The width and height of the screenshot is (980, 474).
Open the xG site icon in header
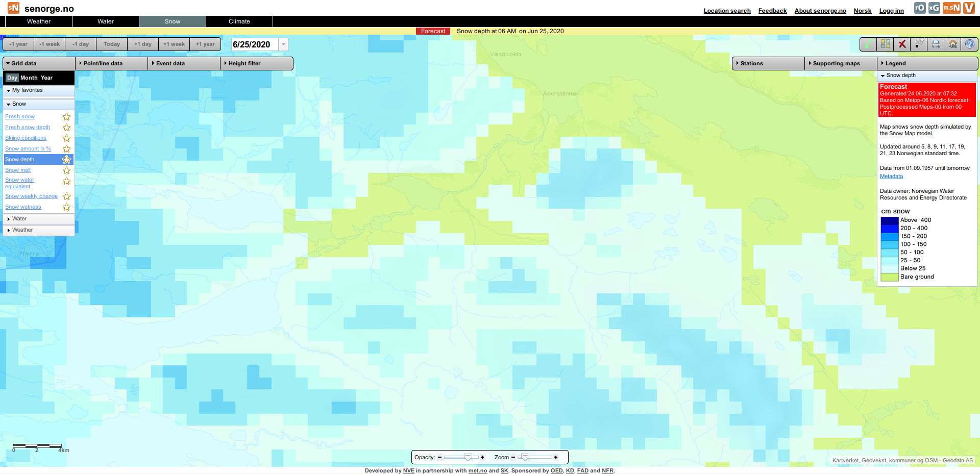(934, 8)
